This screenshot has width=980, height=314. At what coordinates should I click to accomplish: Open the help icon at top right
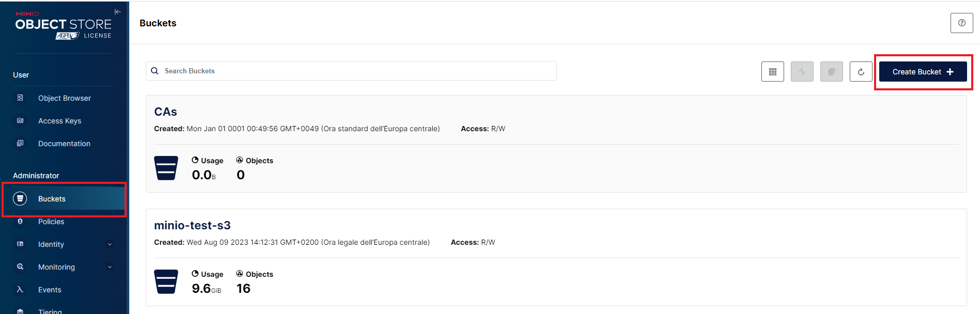pyautogui.click(x=961, y=23)
